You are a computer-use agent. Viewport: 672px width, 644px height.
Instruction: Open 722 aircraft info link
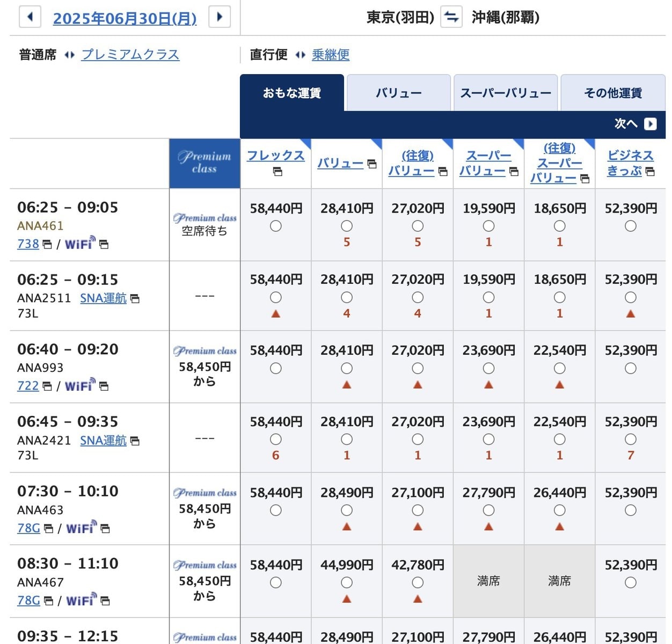(28, 385)
